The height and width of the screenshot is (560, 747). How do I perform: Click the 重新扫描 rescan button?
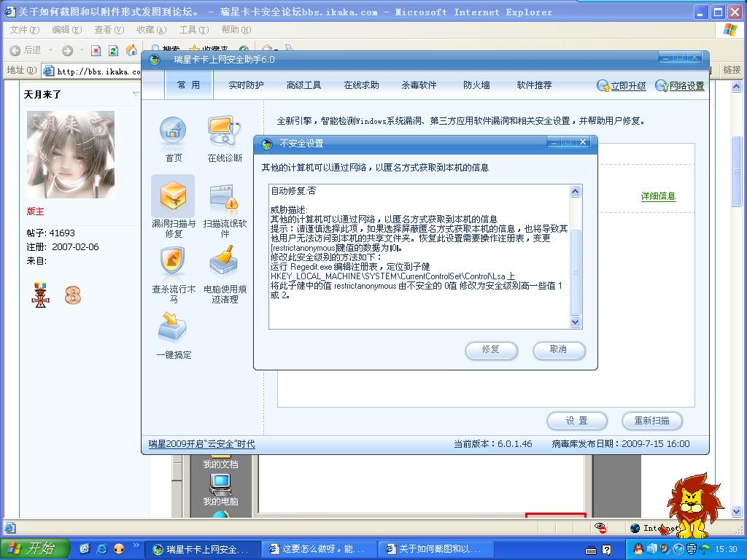tap(651, 421)
